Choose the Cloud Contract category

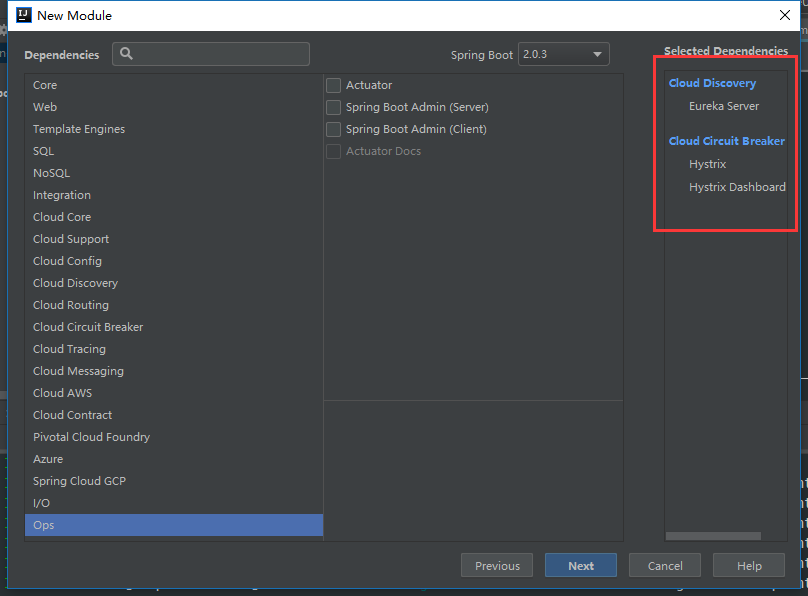174,415
